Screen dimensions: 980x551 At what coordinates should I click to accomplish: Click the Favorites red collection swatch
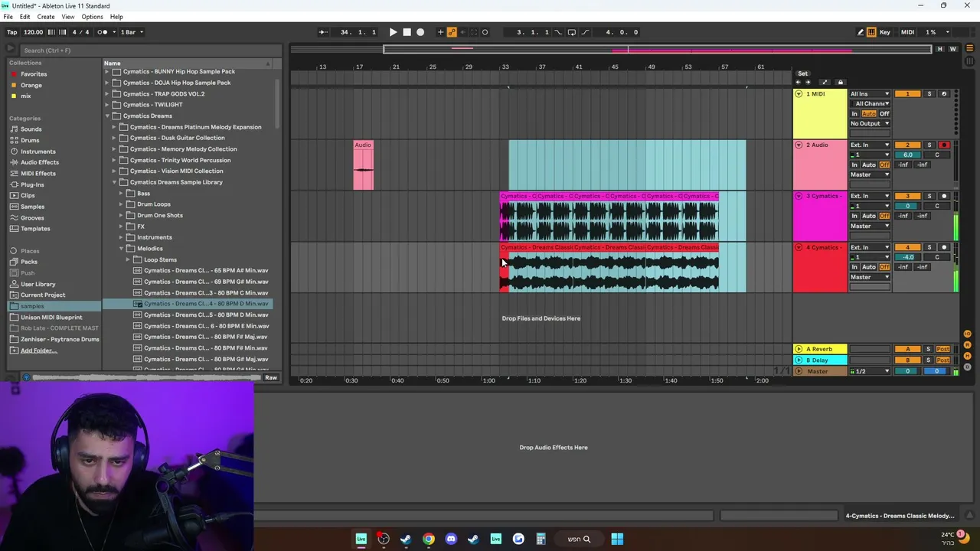[13, 74]
